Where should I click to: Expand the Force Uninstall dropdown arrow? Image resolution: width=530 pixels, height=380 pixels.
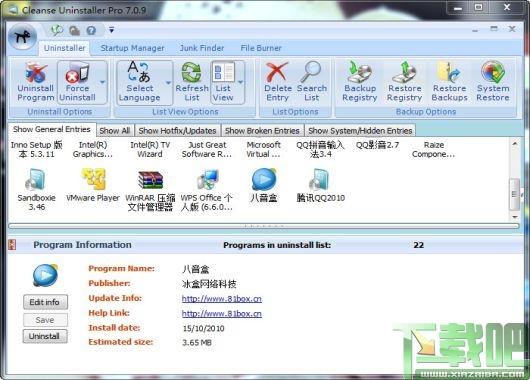click(x=102, y=82)
